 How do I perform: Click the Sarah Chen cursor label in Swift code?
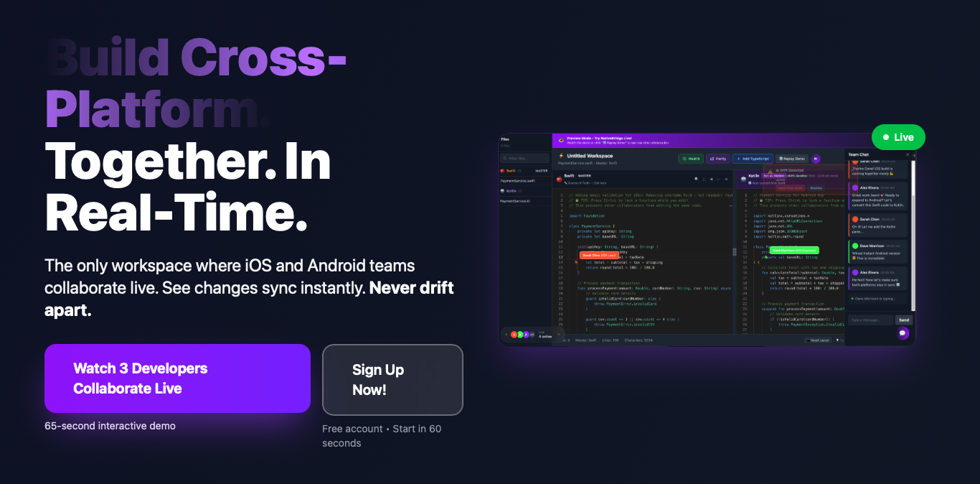coord(599,255)
